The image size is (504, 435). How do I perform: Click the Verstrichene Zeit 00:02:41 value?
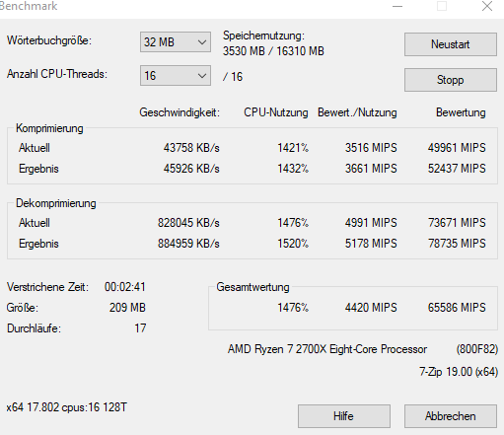(125, 287)
